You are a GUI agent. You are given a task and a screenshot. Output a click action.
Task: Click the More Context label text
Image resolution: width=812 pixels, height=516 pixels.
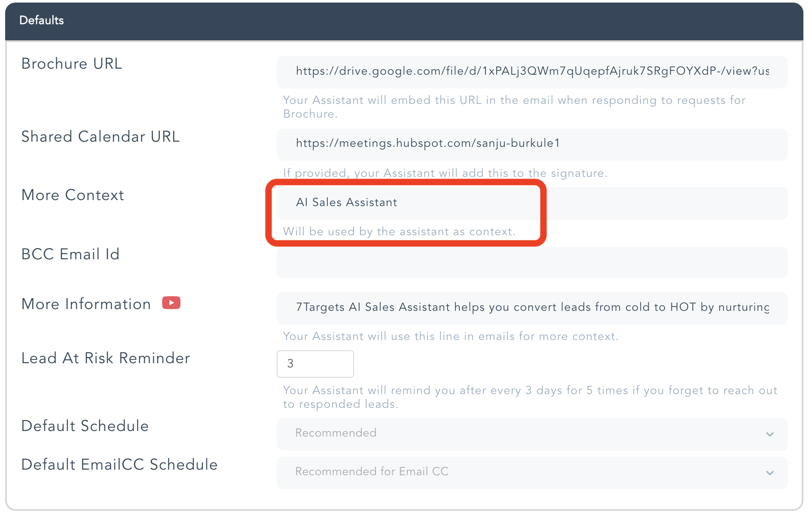pyautogui.click(x=73, y=195)
